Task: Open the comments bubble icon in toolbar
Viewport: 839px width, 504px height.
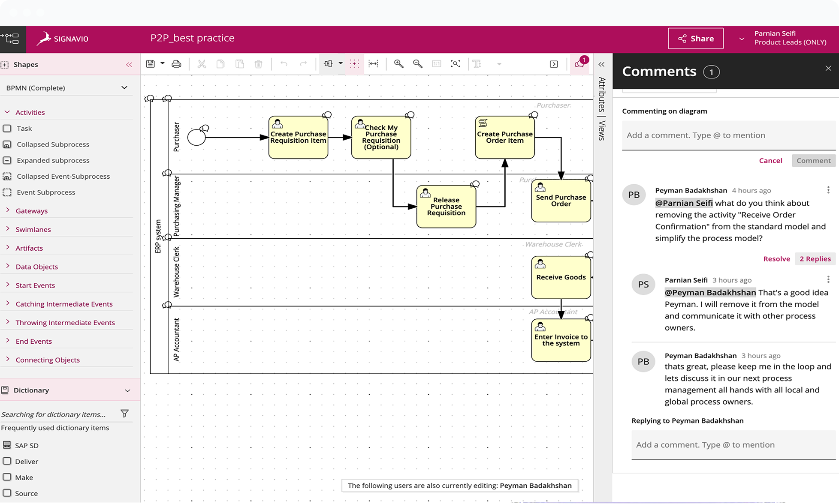Action: [579, 63]
